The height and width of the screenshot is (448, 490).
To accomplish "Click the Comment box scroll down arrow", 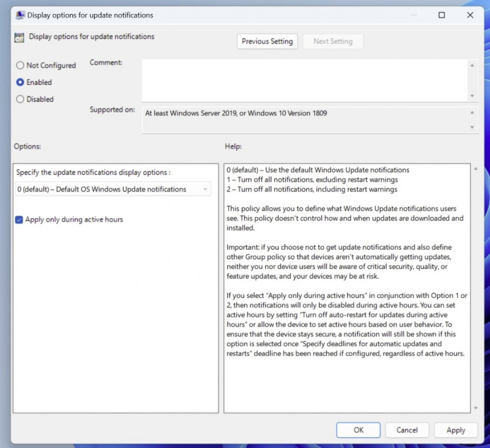I will (x=472, y=96).
